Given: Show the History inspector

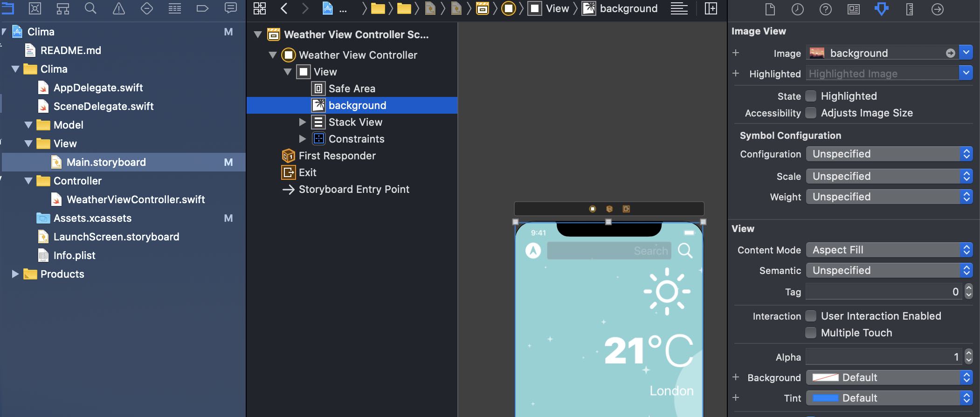Looking at the screenshot, I should click(x=798, y=9).
